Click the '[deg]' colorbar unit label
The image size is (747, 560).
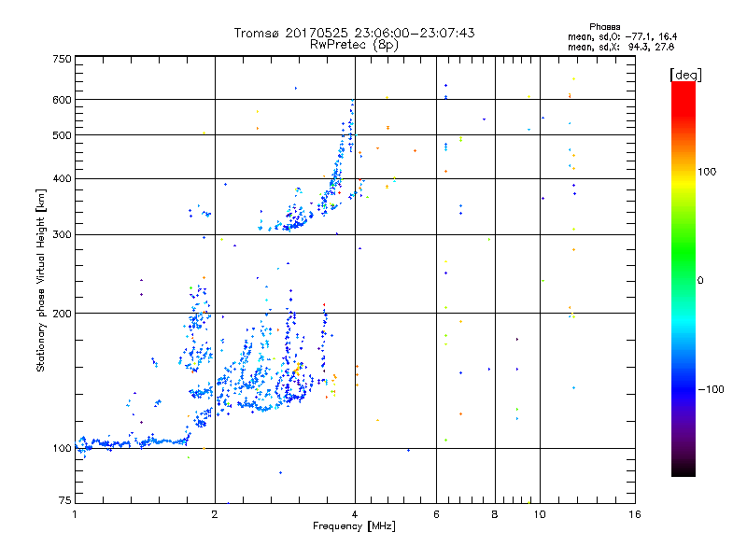(685, 75)
